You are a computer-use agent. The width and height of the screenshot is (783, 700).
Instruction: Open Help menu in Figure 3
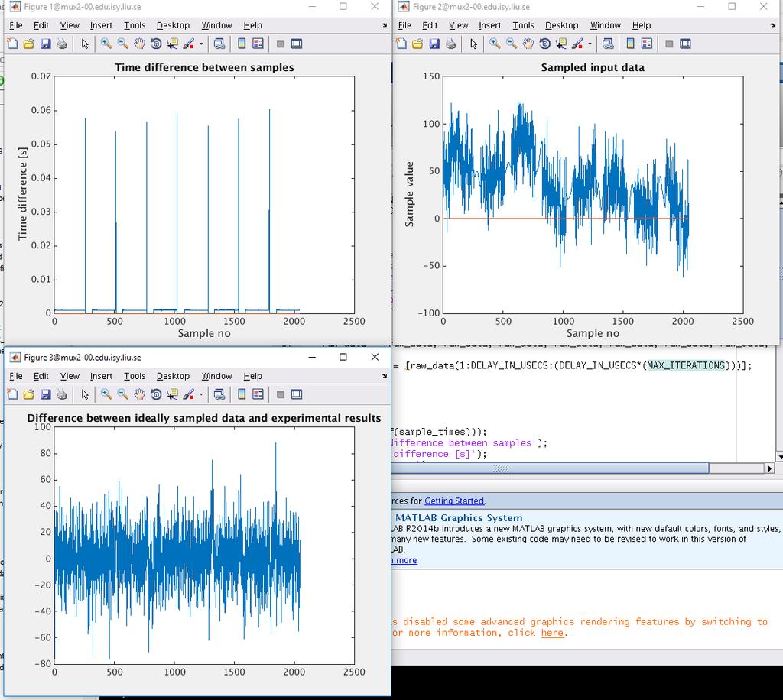click(252, 376)
